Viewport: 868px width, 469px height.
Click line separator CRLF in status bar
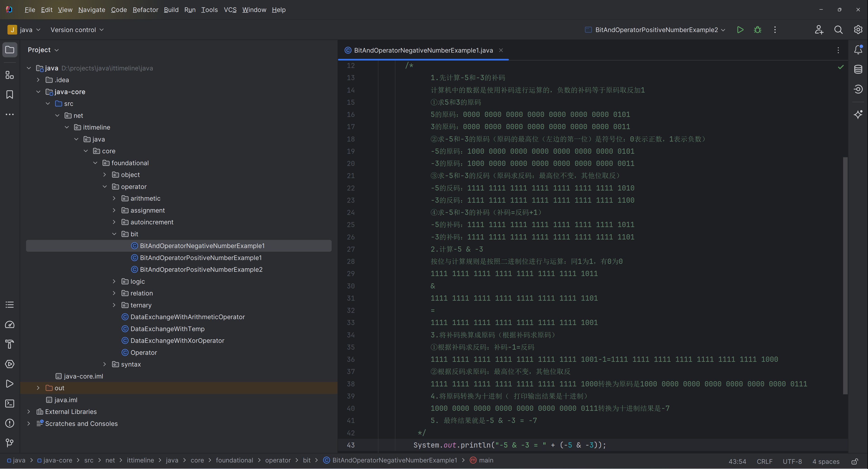coord(765,461)
